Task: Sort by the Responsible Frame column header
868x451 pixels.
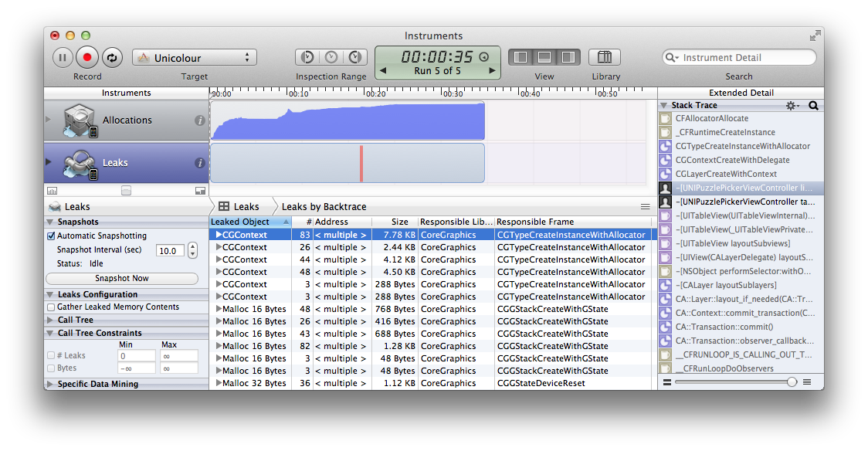Action: coord(573,222)
